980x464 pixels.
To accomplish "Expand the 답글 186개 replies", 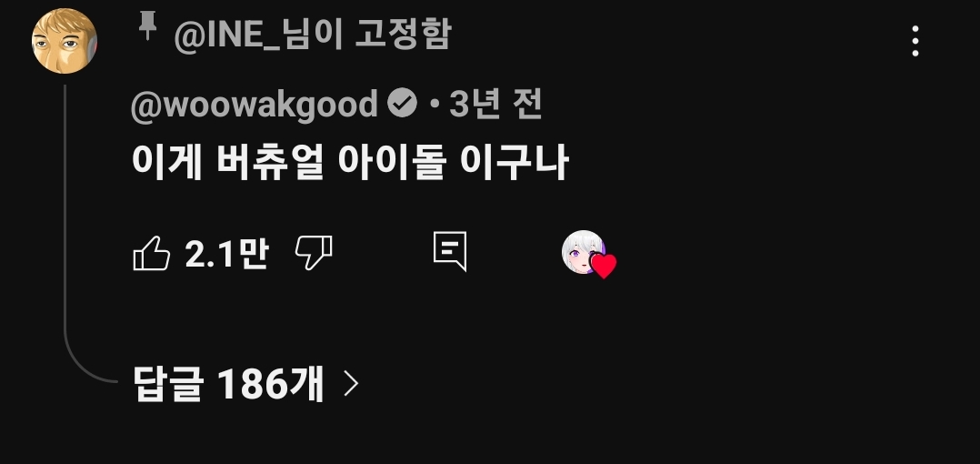I will (x=246, y=383).
